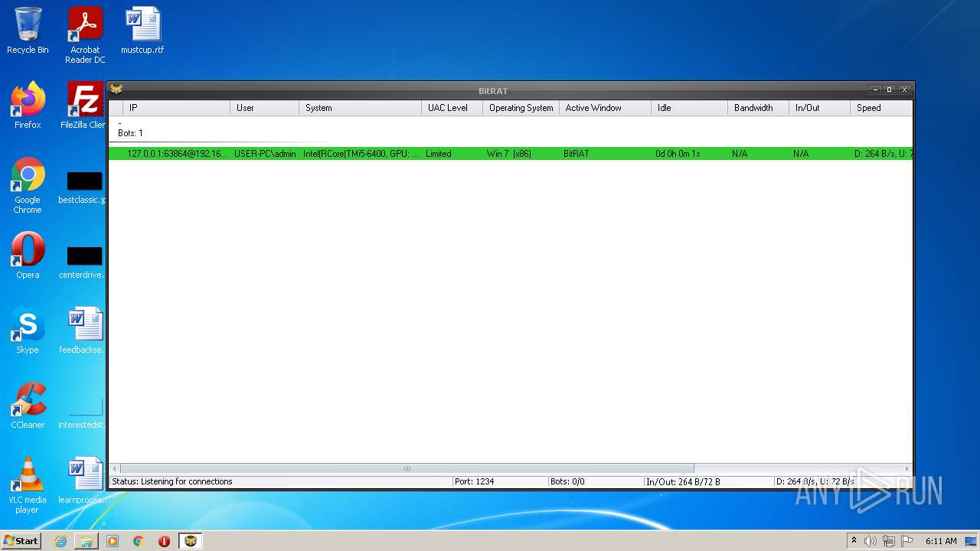Image resolution: width=980 pixels, height=551 pixels.
Task: Click the Limited UAC level cell
Action: (439, 154)
